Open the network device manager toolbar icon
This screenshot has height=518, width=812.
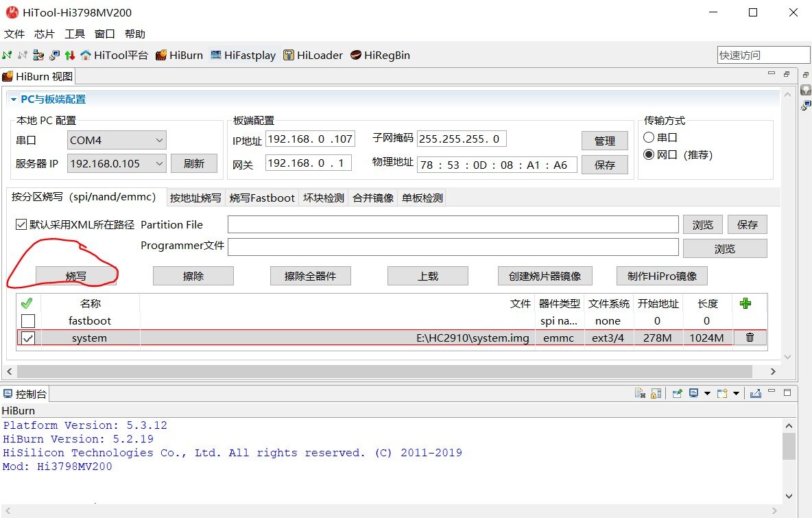pos(38,55)
